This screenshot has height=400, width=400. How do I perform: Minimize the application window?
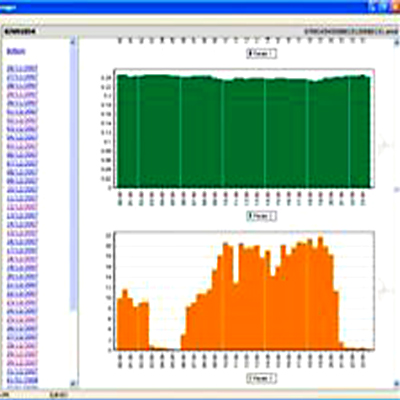click(x=373, y=6)
